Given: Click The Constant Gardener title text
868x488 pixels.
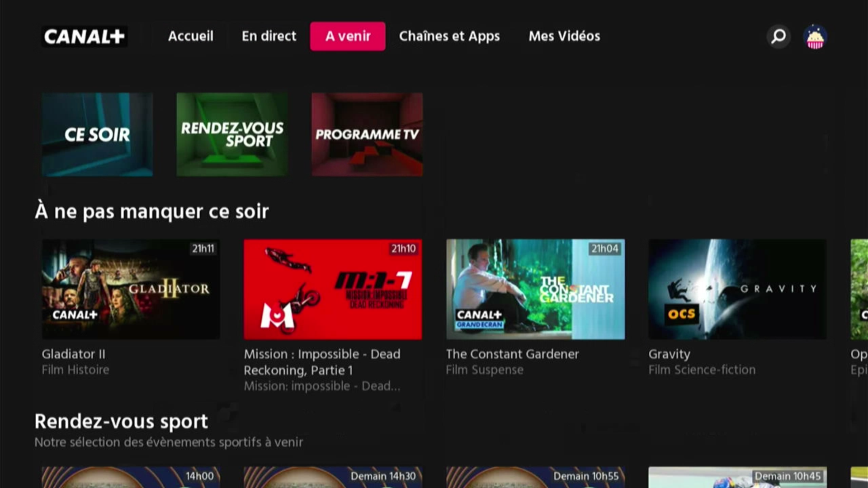Looking at the screenshot, I should click(512, 354).
